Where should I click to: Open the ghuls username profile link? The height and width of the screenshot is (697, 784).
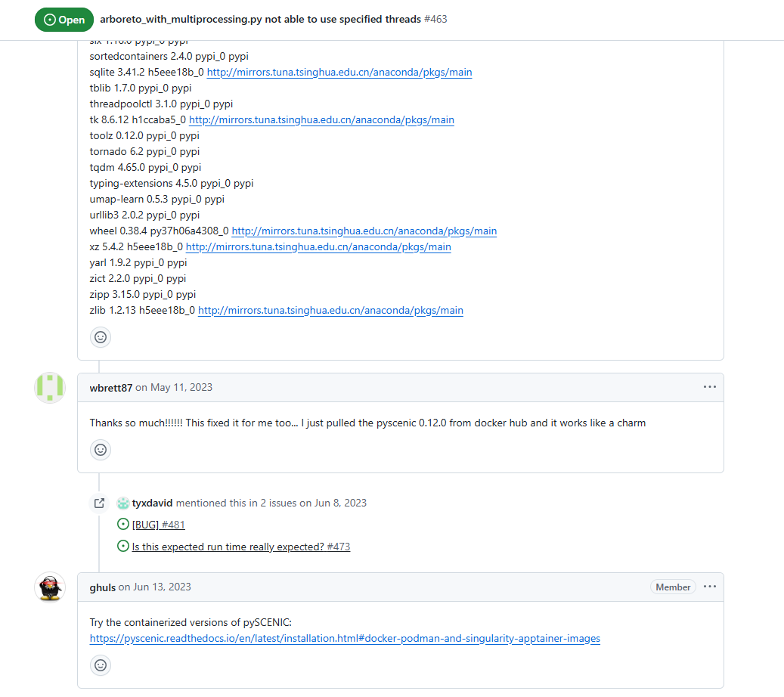click(103, 587)
